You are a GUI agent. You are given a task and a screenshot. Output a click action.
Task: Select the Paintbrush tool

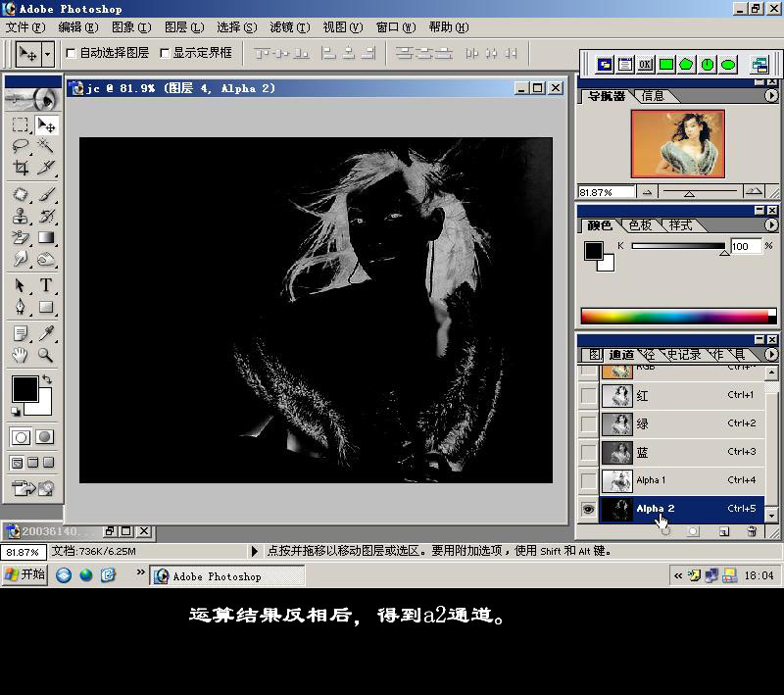[x=46, y=194]
